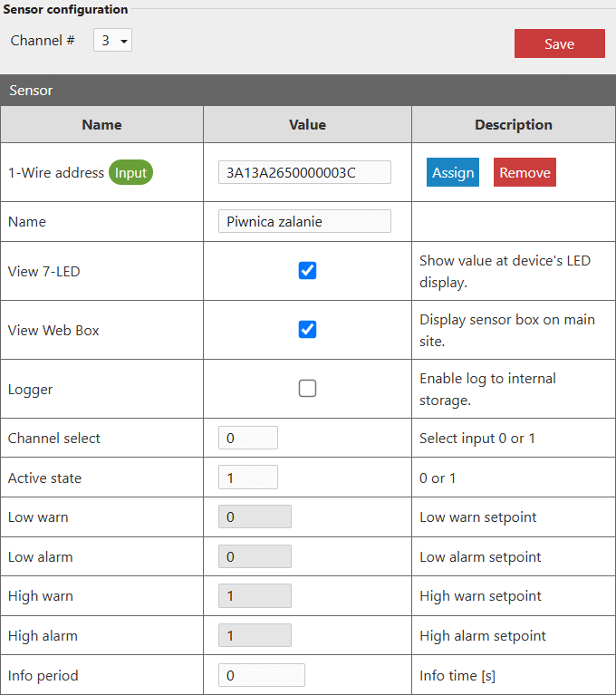Select the Active state value field
Viewport: 616px width, 695px height.
(248, 478)
